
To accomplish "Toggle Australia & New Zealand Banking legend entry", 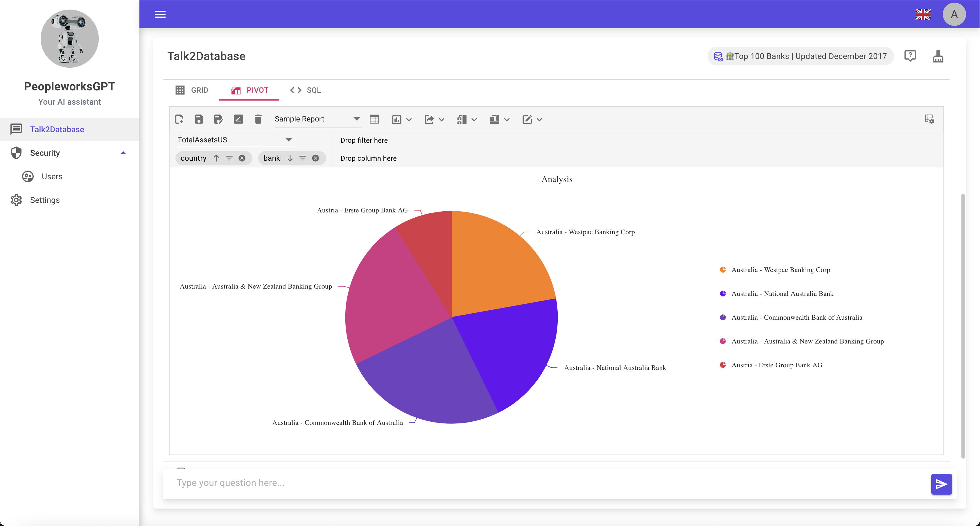I will 802,341.
